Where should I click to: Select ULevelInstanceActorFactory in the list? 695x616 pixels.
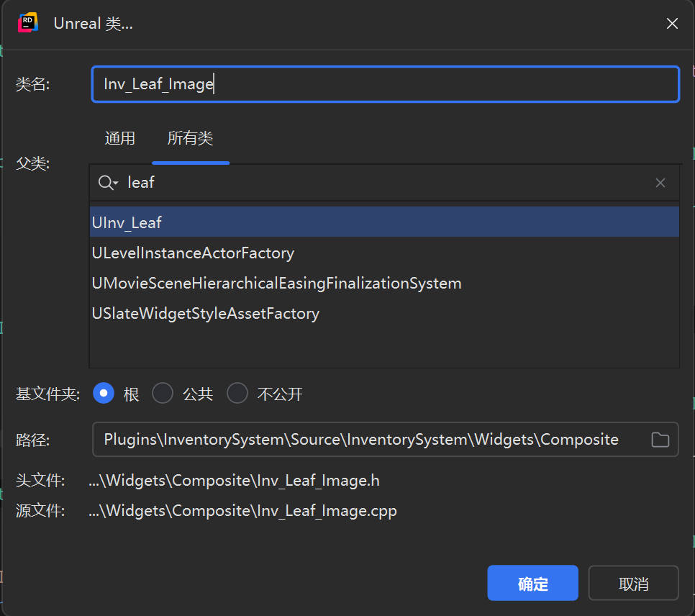point(193,253)
